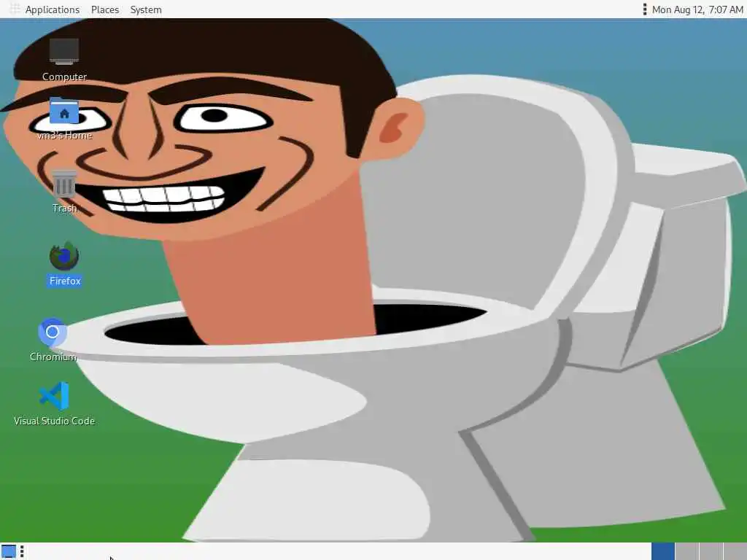747x560 pixels.
Task: Open the System menu
Action: point(146,9)
